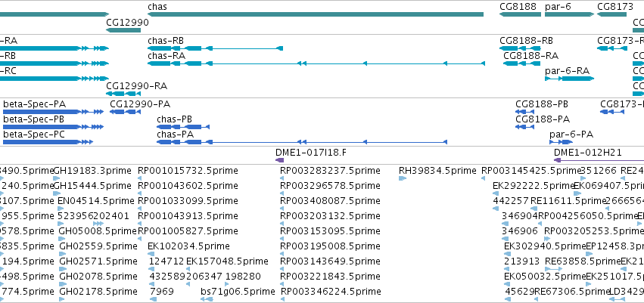Viewport: 644px width, 303px height.
Task: Click the CG8188-PB coding glyph
Action: (525, 112)
